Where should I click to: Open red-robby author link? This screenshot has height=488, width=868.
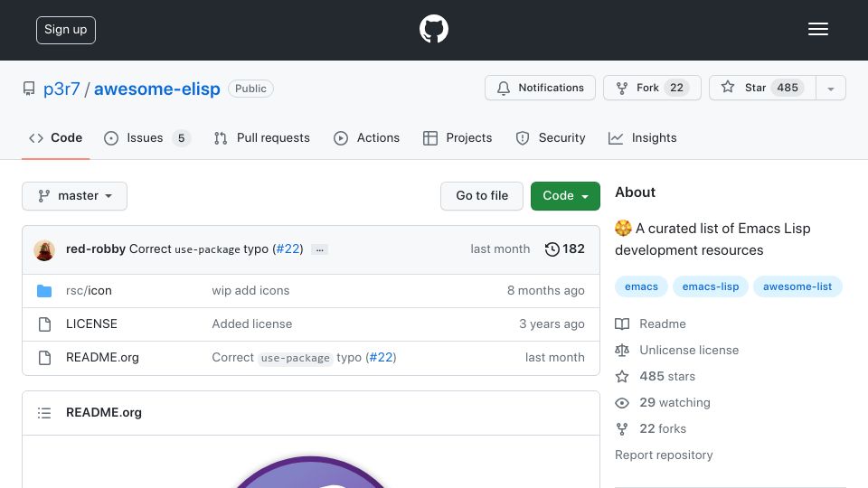(96, 249)
